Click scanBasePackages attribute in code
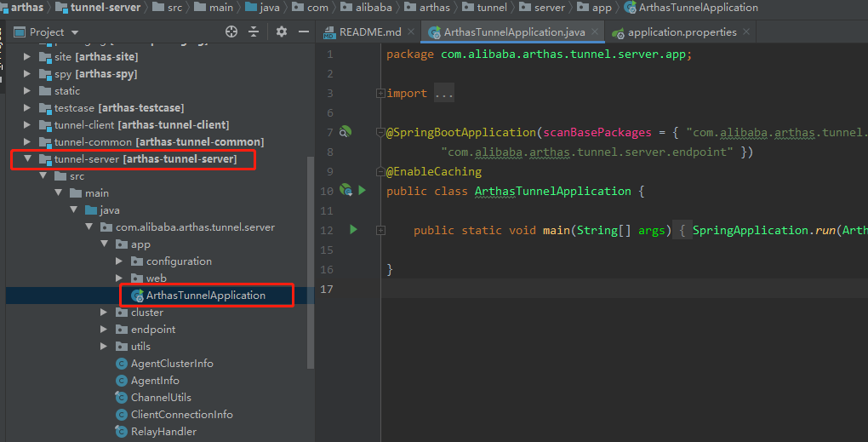This screenshot has height=442, width=868. pos(597,132)
